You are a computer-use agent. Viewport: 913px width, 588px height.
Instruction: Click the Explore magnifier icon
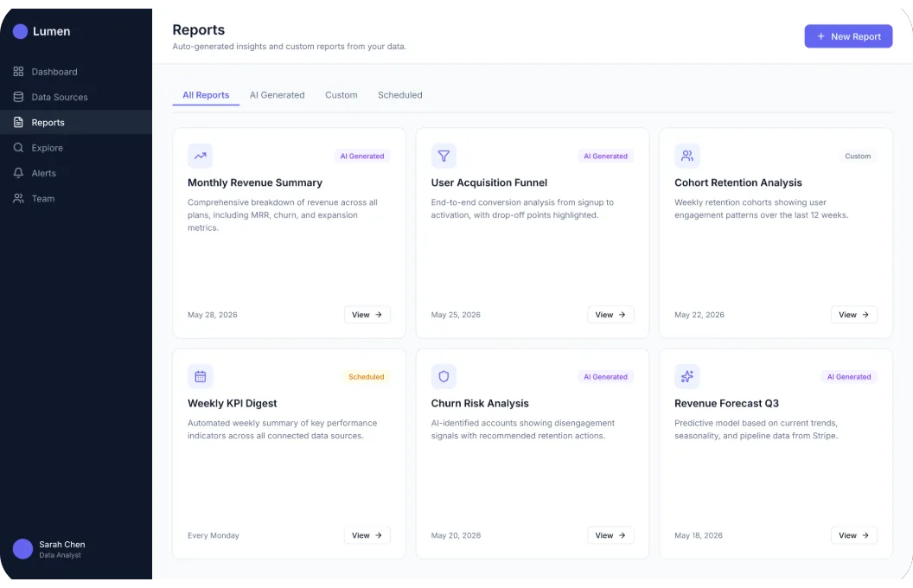pyautogui.click(x=19, y=147)
